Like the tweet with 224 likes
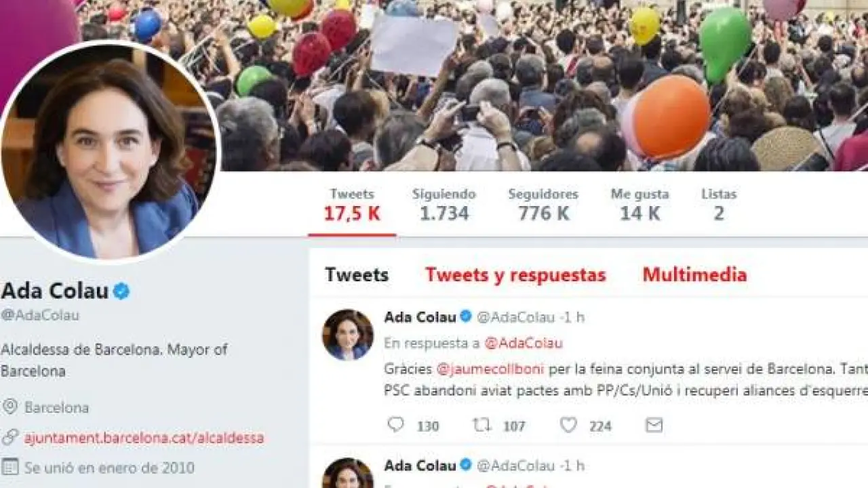 pyautogui.click(x=568, y=425)
